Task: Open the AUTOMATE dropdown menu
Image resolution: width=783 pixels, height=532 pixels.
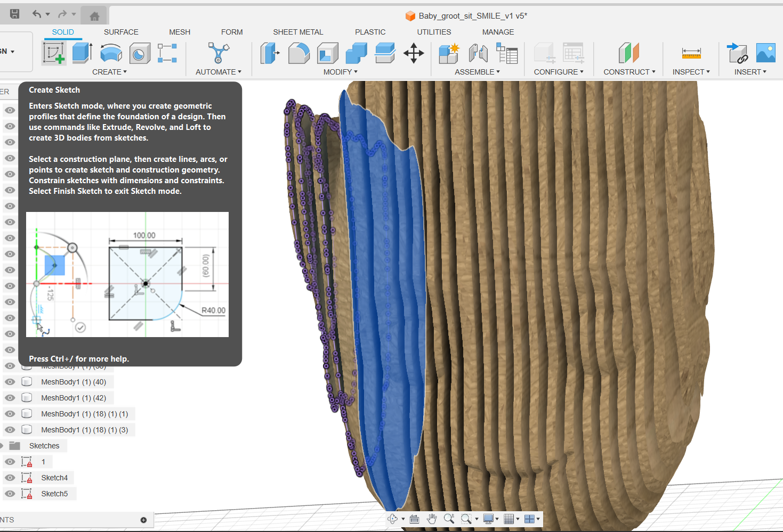Action: click(x=219, y=72)
